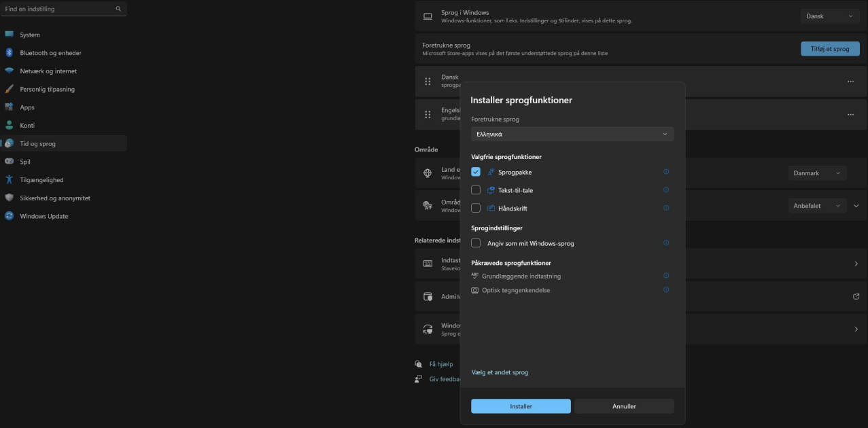
Task: View info icon for Håndskrift
Action: click(x=666, y=208)
